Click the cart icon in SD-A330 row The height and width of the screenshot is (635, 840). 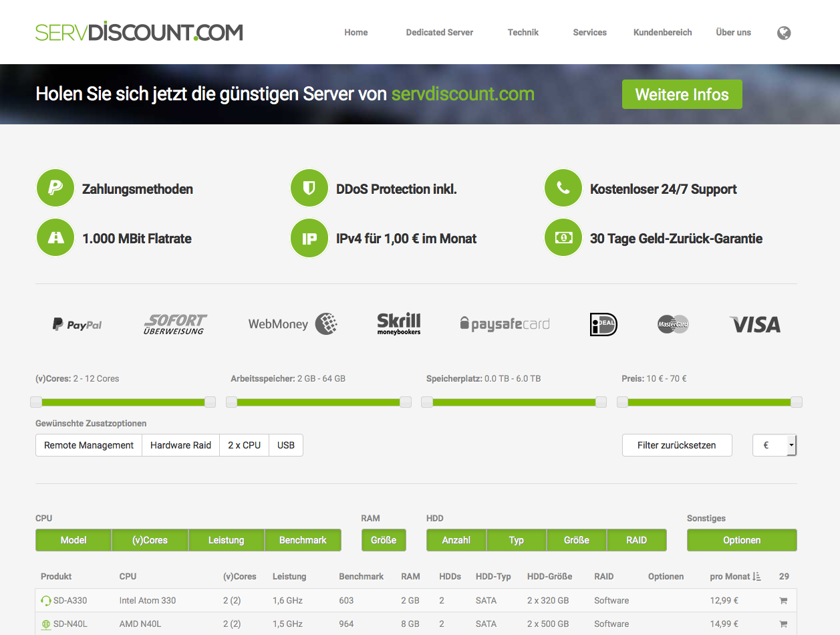783,601
